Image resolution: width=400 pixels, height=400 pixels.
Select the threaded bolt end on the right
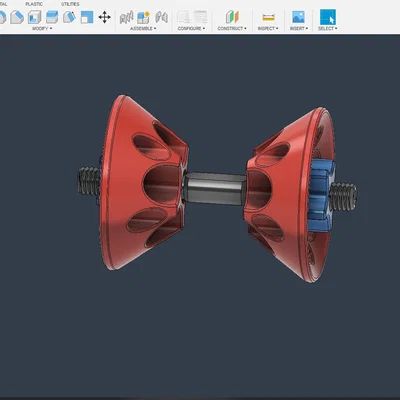click(x=343, y=197)
